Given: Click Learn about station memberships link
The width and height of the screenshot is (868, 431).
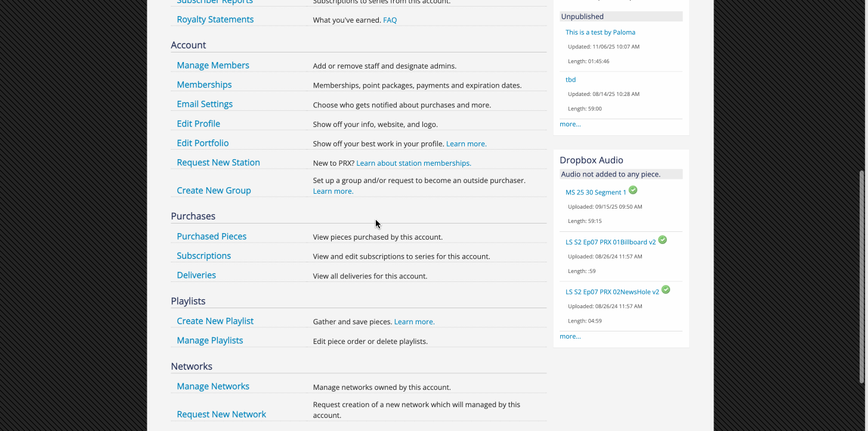Looking at the screenshot, I should 413,163.
